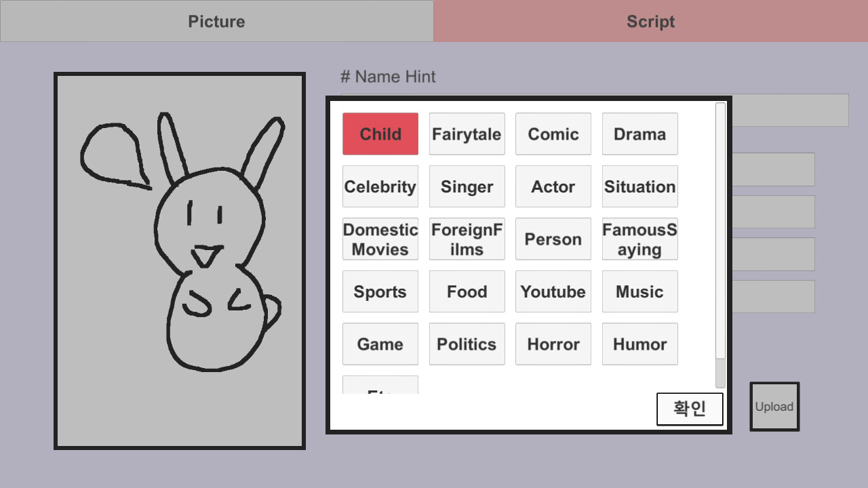Choose Domestic Movies category
This screenshot has width=868, height=488.
(380, 239)
